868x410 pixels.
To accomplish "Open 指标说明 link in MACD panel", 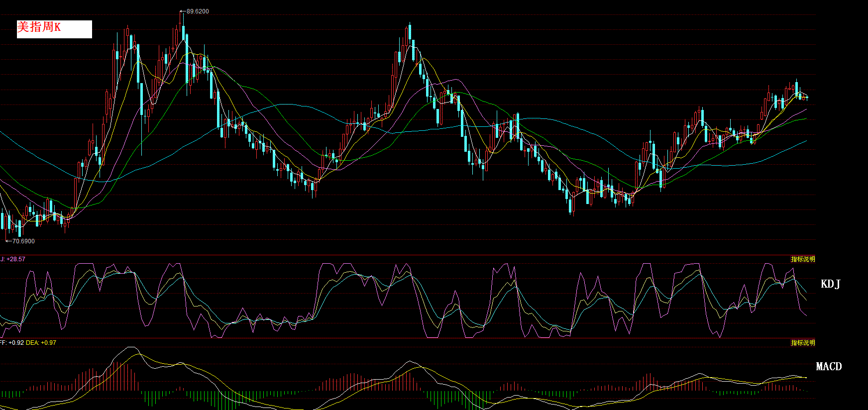I will click(803, 343).
